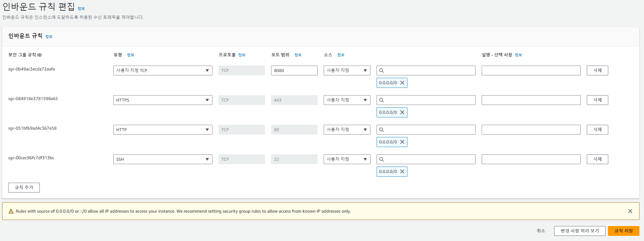Focus description field for port 8080 rule
Image resolution: width=644 pixels, height=241 pixels.
coord(531,70)
